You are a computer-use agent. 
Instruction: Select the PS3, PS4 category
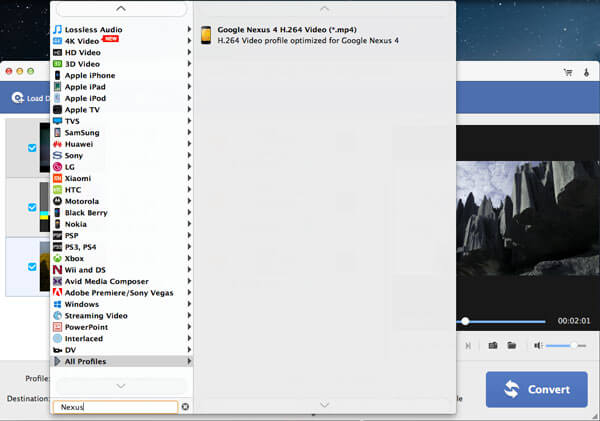122,247
